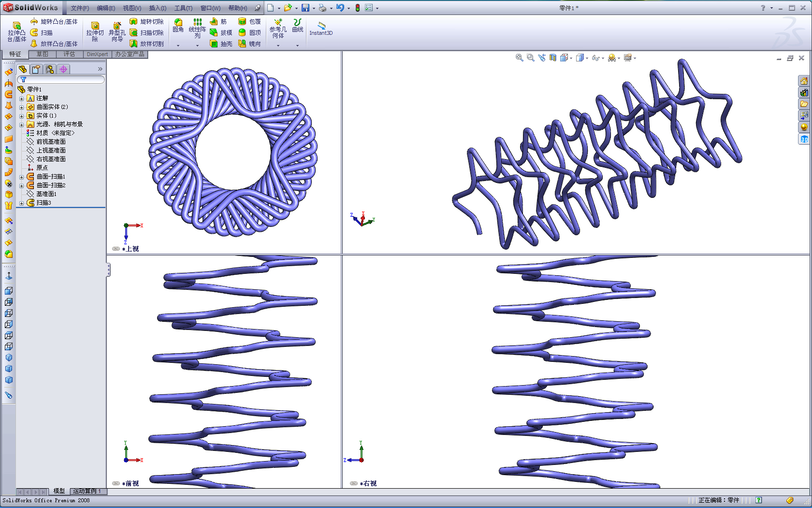Select 上视基准面 in the feature tree
The width and height of the screenshot is (812, 508).
tap(46, 150)
